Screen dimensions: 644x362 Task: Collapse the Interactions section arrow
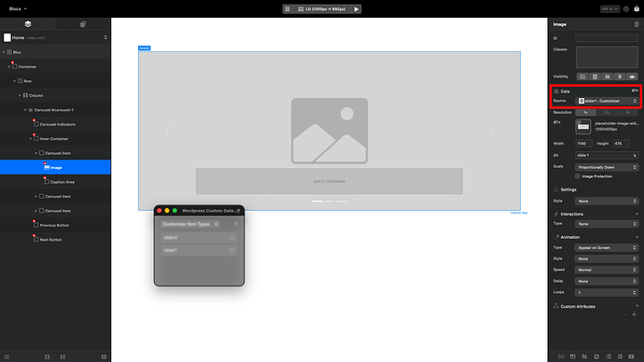pos(637,214)
